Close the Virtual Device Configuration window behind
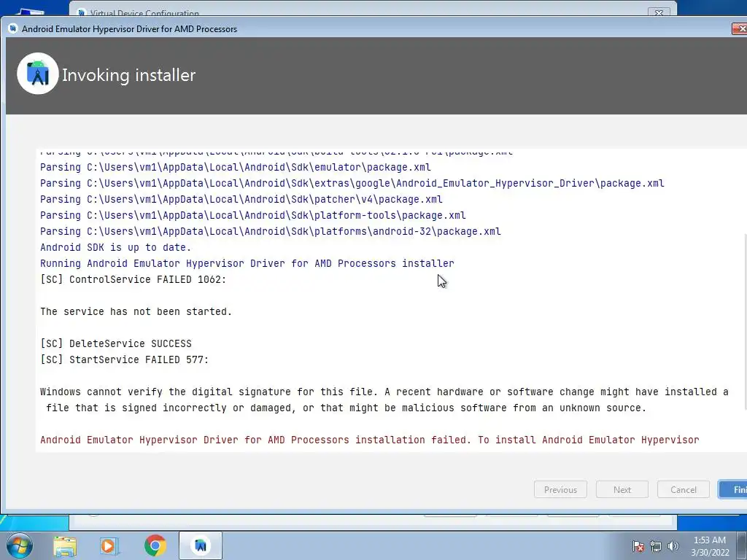Image resolution: width=747 pixels, height=560 pixels. (x=659, y=13)
